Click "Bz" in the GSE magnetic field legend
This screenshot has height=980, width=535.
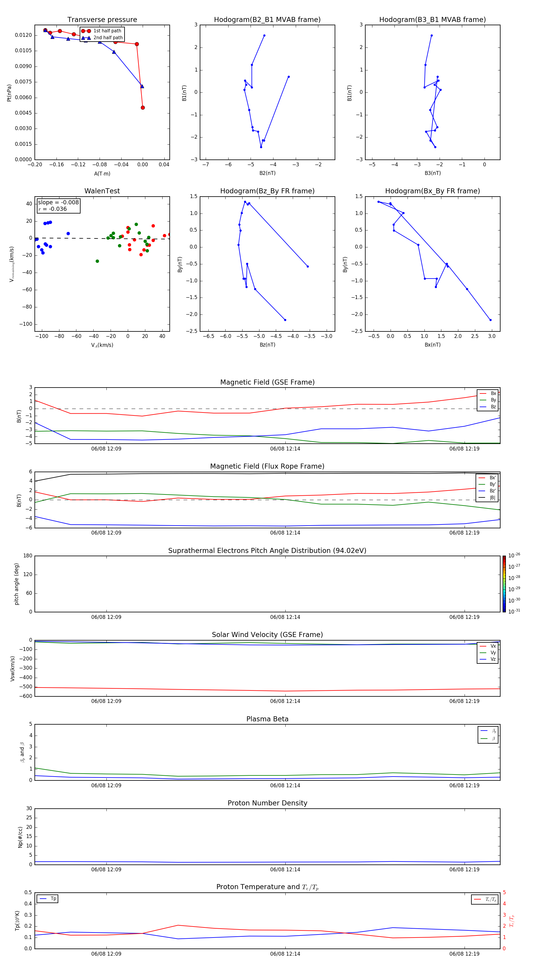click(488, 407)
